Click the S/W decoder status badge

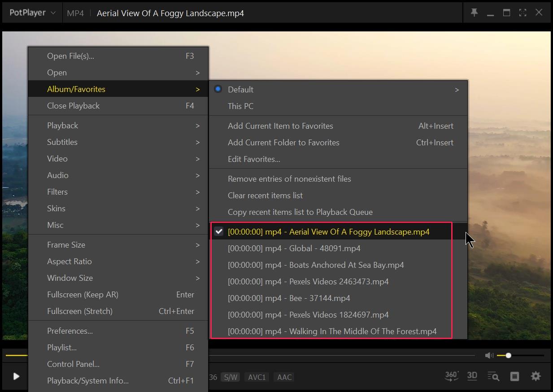click(231, 377)
